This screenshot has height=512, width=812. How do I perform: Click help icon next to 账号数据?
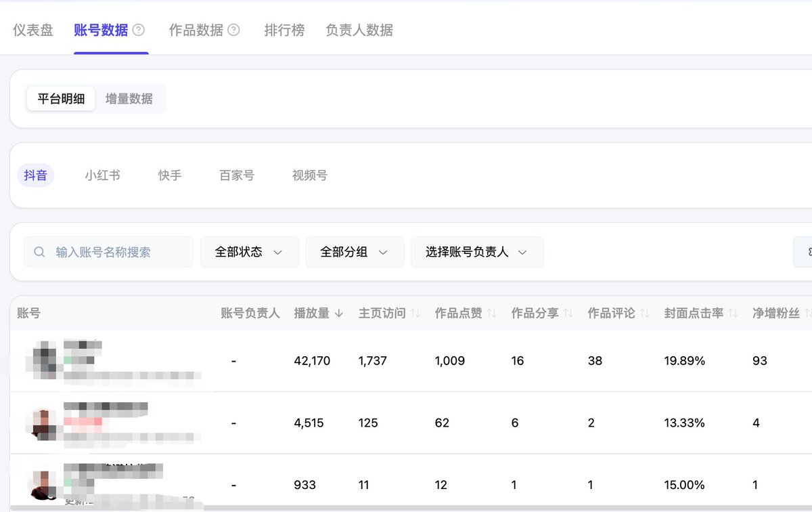click(x=139, y=30)
